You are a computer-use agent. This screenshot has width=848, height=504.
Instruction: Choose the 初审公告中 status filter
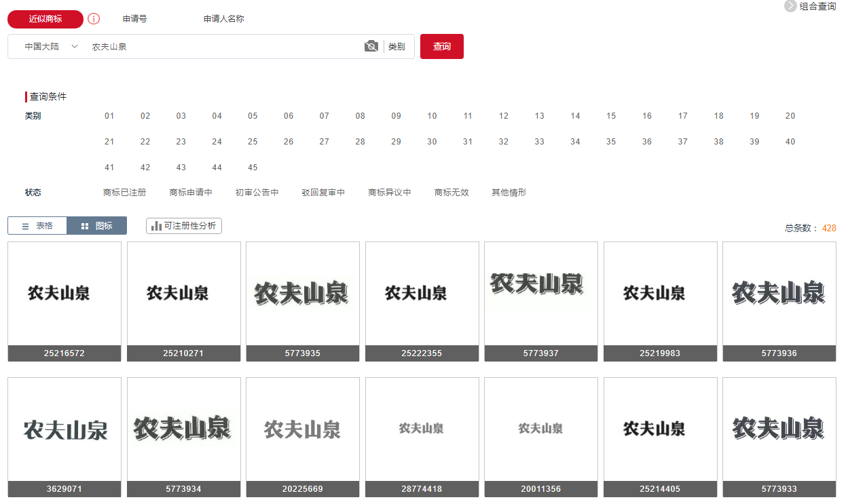coord(257,193)
